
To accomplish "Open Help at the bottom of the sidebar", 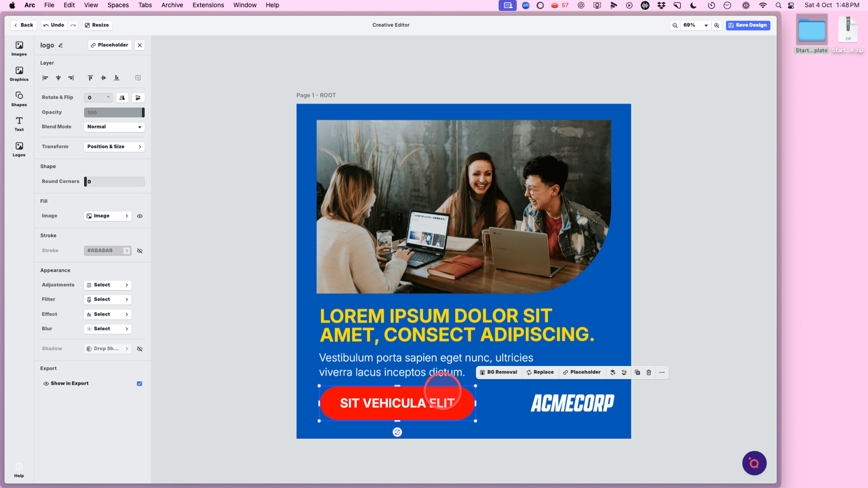I will [x=19, y=471].
